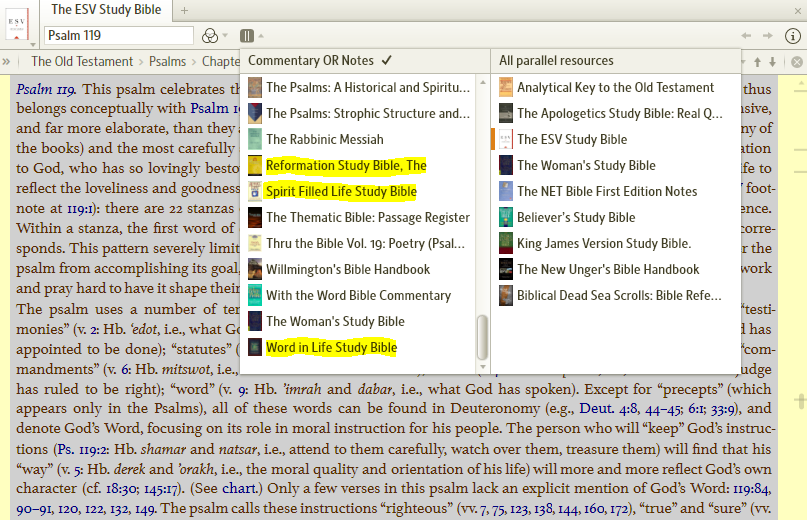Click the commentary list scrollbar thumb
This screenshot has height=520, width=807.
(x=482, y=337)
